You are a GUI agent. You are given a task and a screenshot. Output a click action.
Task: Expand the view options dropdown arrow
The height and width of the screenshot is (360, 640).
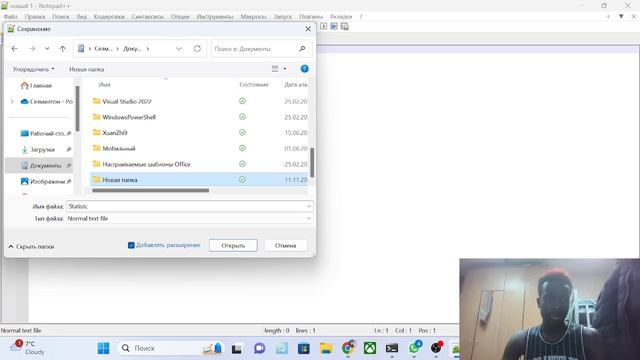(x=285, y=69)
